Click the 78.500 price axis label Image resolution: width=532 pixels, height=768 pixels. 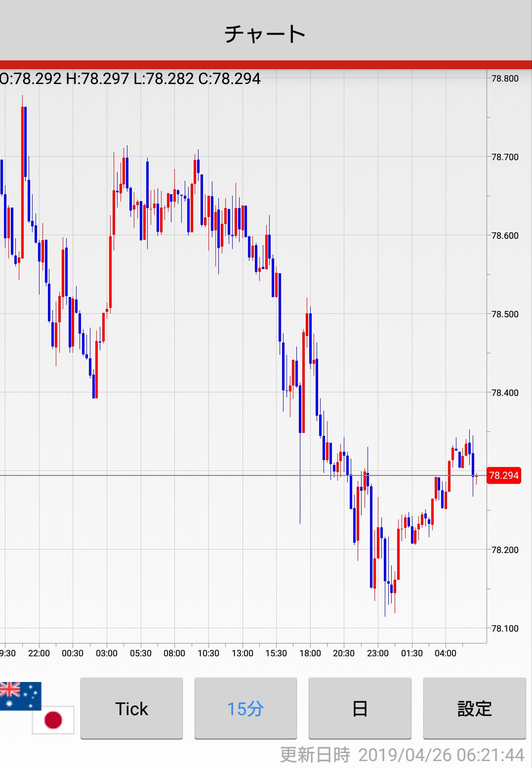coord(505,314)
